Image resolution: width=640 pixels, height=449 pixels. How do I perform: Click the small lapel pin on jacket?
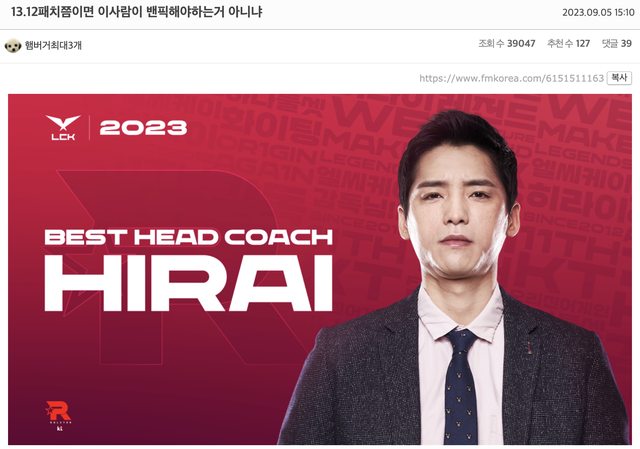tap(529, 348)
